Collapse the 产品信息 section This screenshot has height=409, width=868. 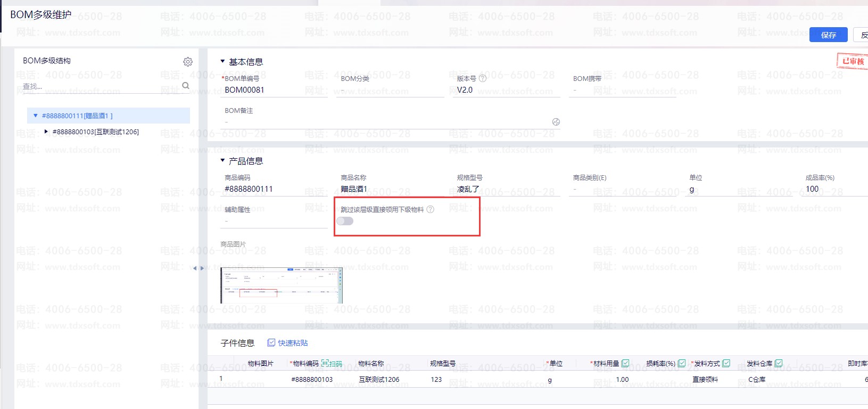tap(223, 160)
